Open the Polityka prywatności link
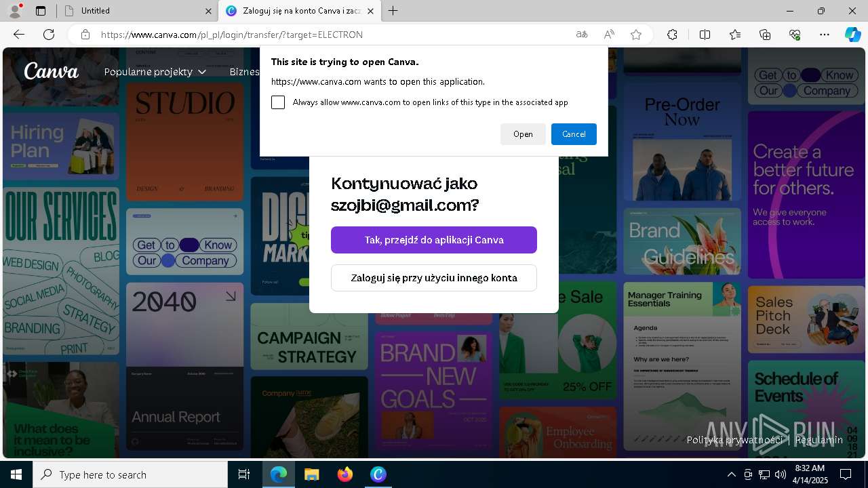The height and width of the screenshot is (488, 868). [x=734, y=440]
